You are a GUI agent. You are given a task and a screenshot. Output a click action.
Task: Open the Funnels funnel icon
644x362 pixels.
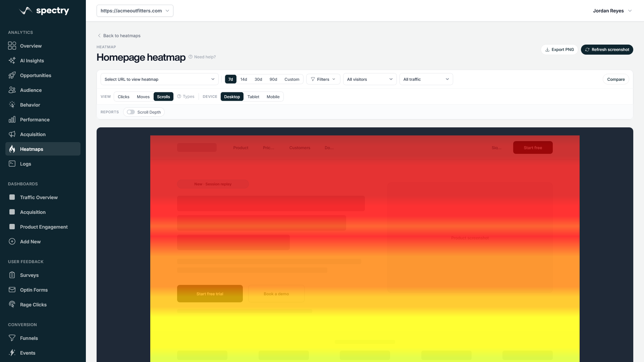pos(12,338)
